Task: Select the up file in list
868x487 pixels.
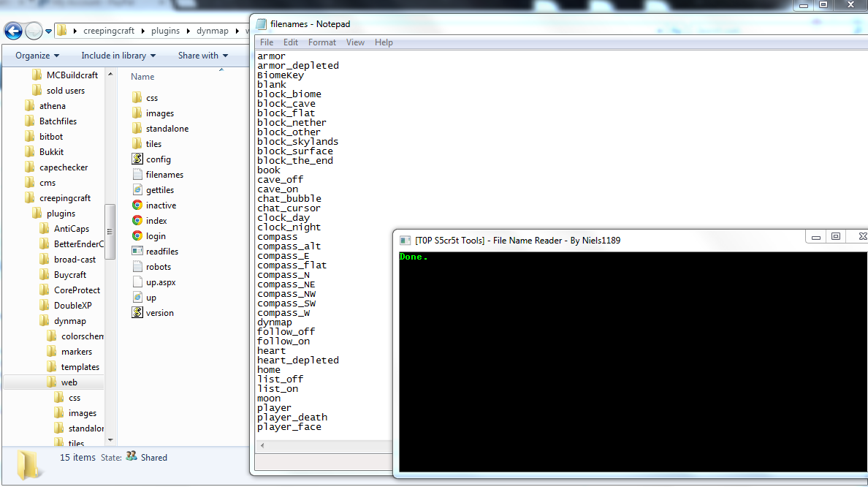Action: point(144,298)
